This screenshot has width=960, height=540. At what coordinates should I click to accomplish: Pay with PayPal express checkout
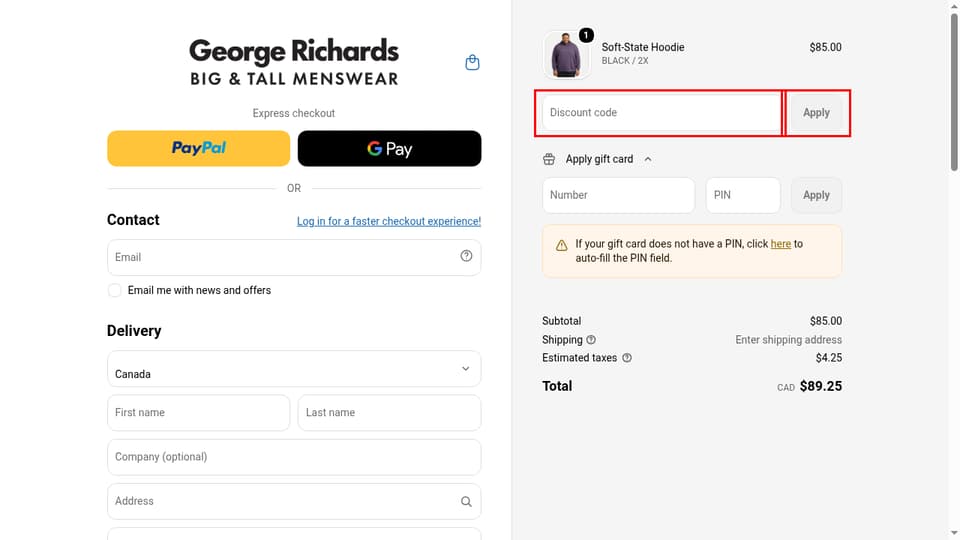click(198, 148)
